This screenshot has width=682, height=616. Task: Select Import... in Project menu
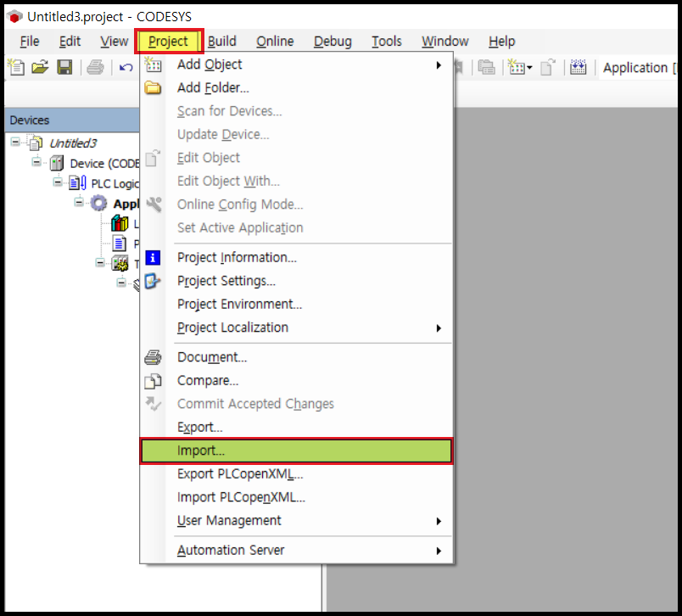click(x=297, y=451)
